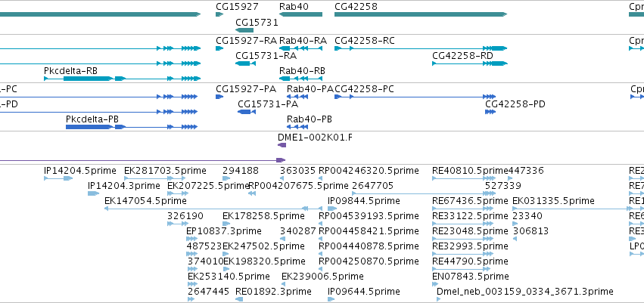Select EST RP004207675.5prime
The height and width of the screenshot is (303, 644).
[252, 193]
